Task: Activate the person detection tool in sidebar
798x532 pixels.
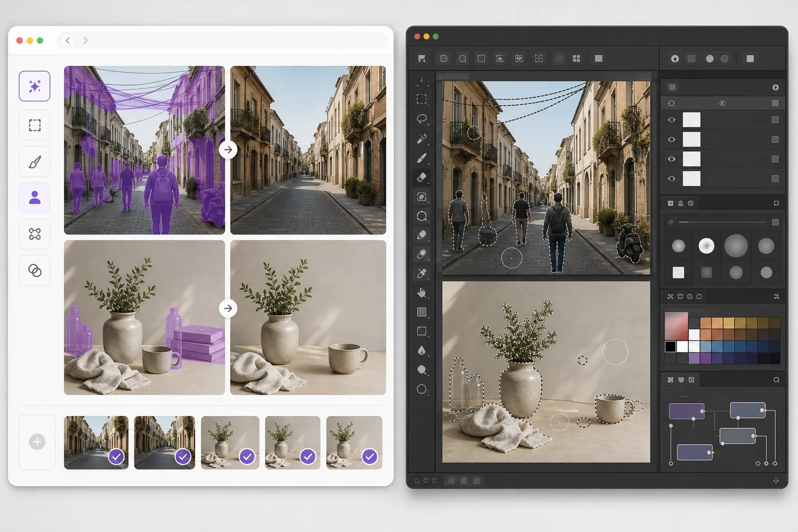Action: pyautogui.click(x=35, y=197)
